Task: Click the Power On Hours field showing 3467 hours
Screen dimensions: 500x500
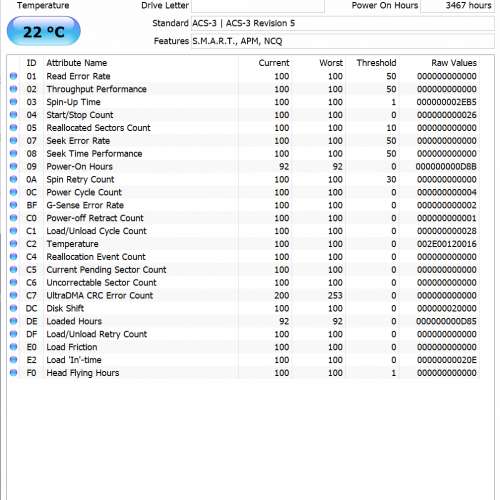Action: pyautogui.click(x=458, y=6)
